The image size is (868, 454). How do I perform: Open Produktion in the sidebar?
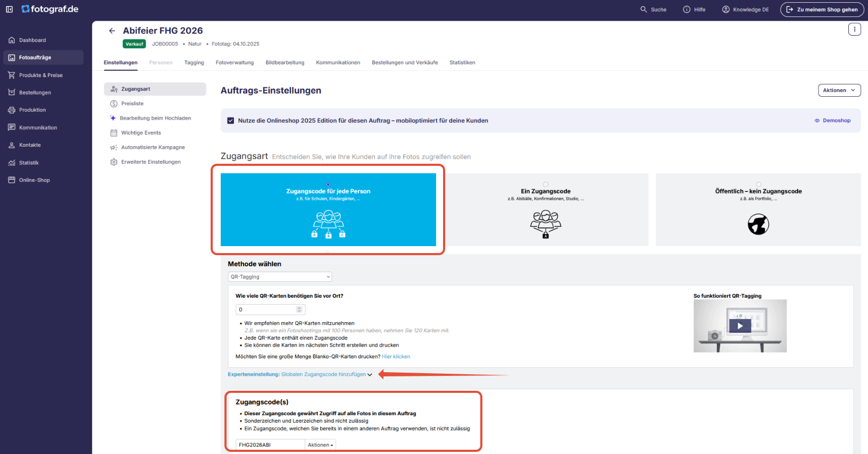32,110
